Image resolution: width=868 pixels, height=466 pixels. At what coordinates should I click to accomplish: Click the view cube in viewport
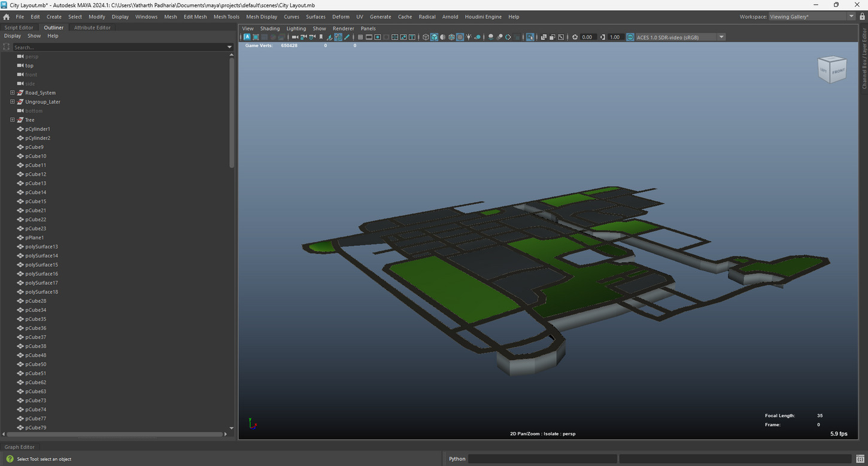[x=832, y=70]
